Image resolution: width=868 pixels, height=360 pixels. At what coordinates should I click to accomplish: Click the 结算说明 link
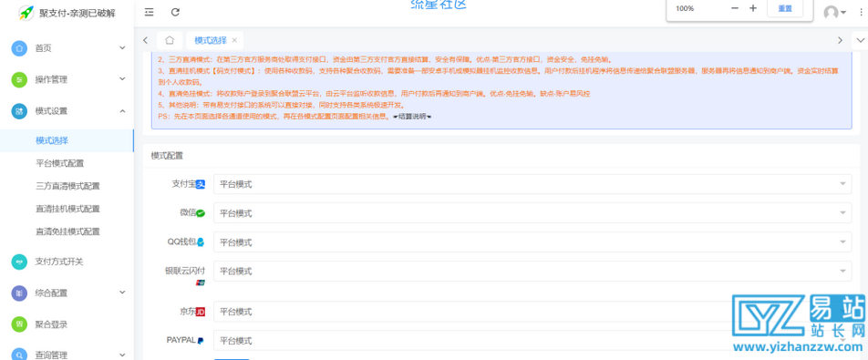point(412,117)
